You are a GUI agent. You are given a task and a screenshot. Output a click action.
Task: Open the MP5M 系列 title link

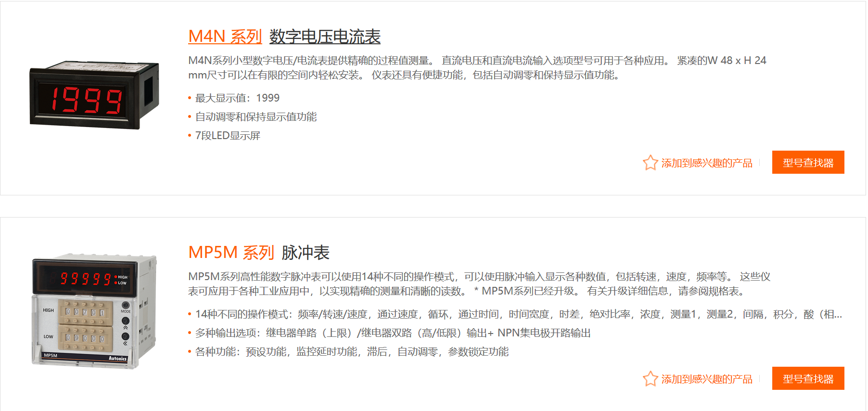click(x=231, y=253)
